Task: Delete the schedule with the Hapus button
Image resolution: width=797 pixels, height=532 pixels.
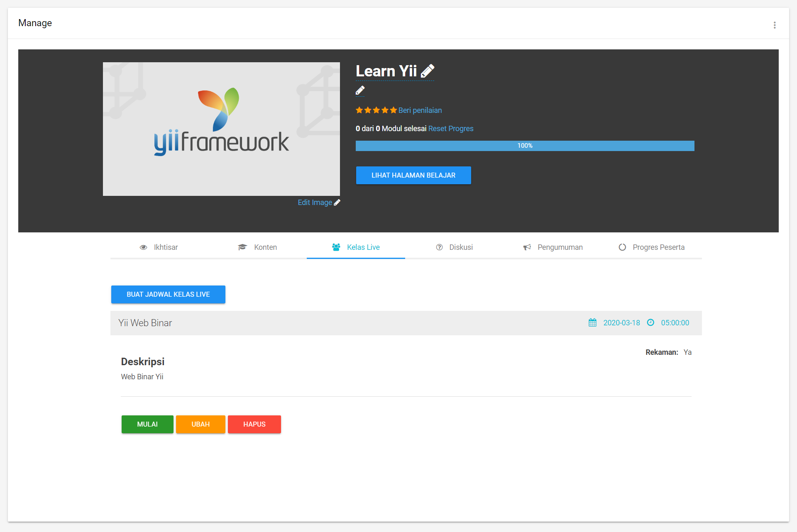Action: pos(254,424)
